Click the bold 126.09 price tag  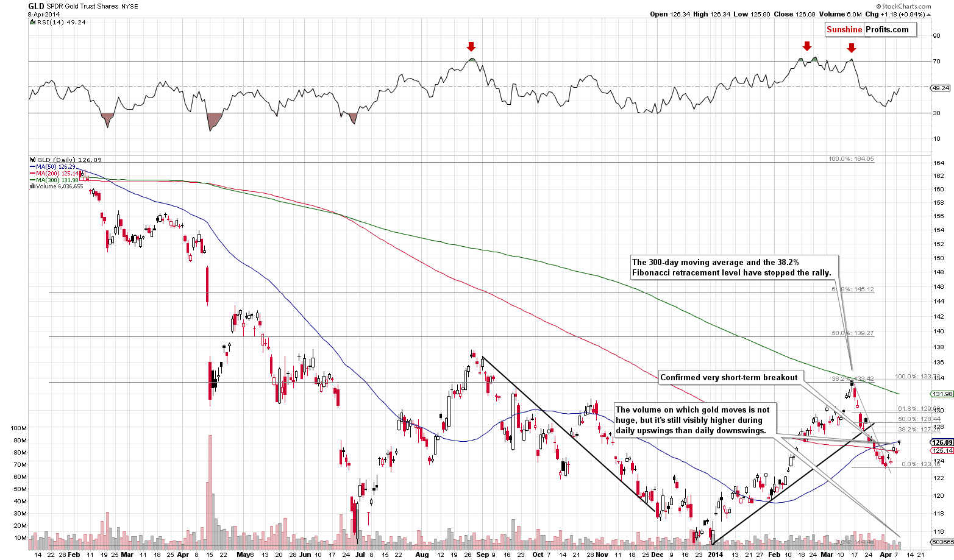point(942,442)
